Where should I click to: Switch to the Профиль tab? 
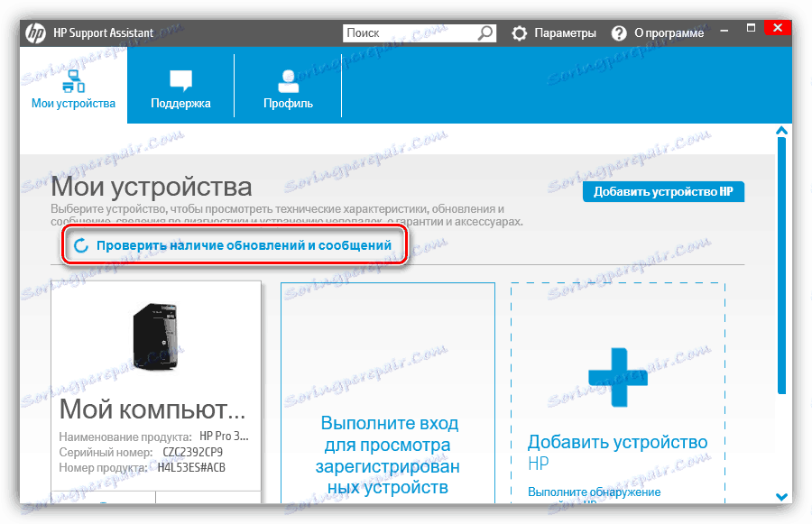pyautogui.click(x=287, y=88)
